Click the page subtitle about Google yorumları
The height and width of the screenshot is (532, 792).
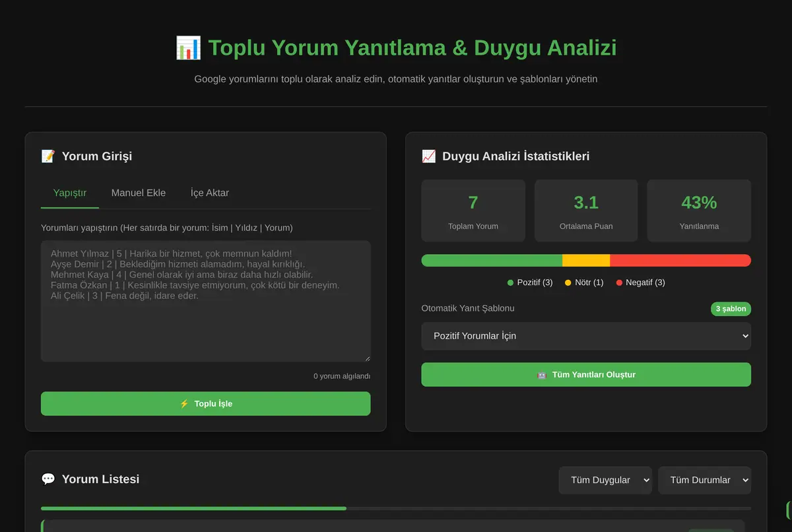396,79
